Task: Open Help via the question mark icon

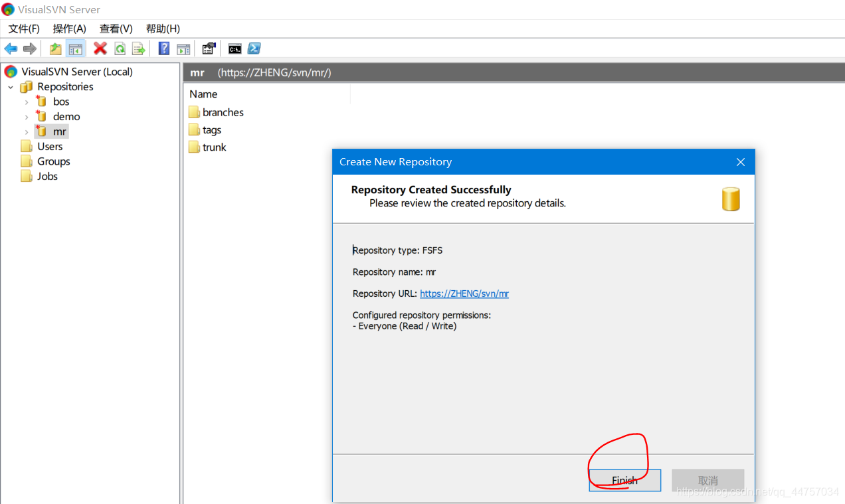Action: pos(164,48)
